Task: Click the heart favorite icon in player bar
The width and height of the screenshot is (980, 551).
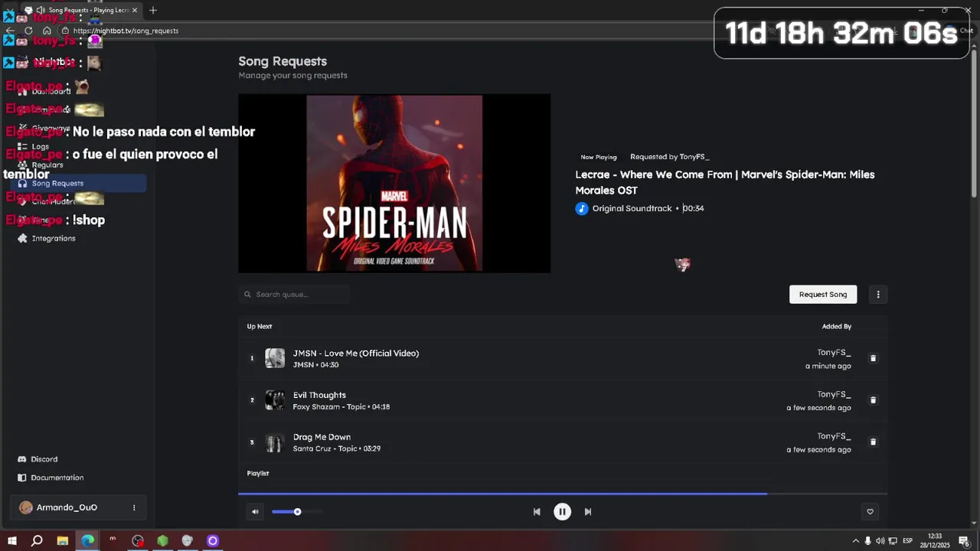Action: point(870,512)
